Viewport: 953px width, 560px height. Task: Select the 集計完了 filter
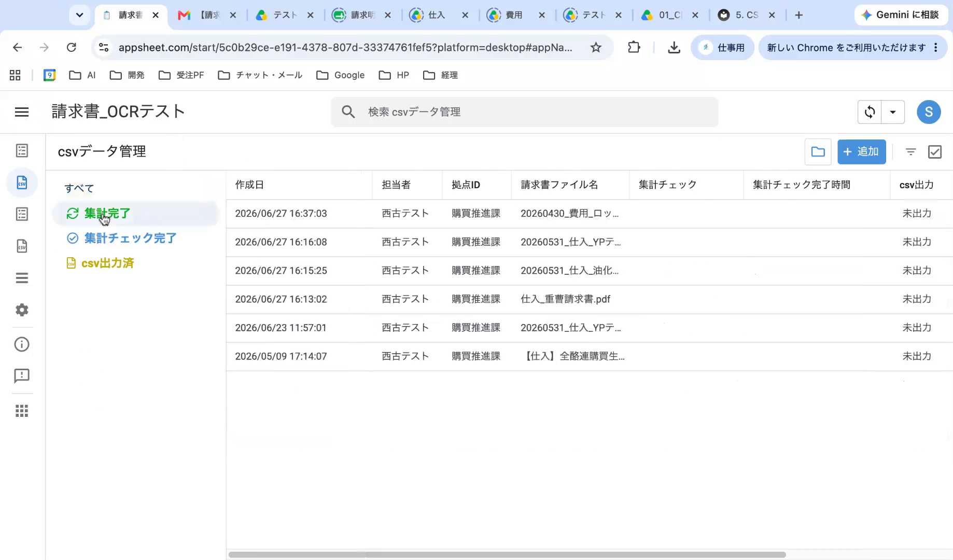[136, 213]
